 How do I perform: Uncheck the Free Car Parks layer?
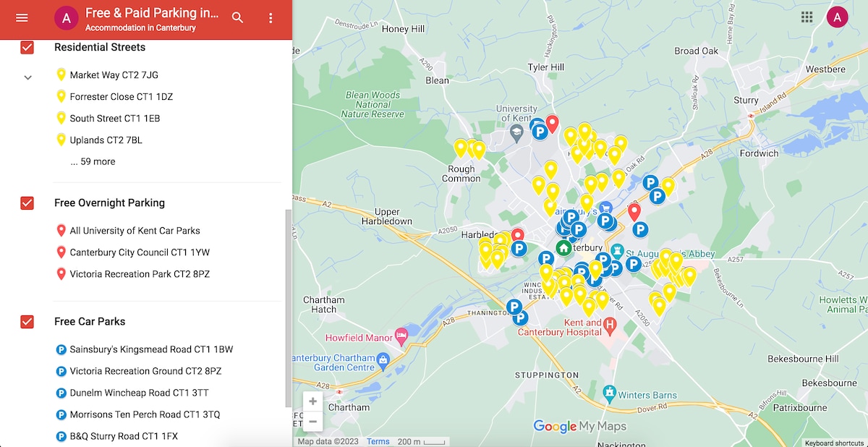(27, 322)
